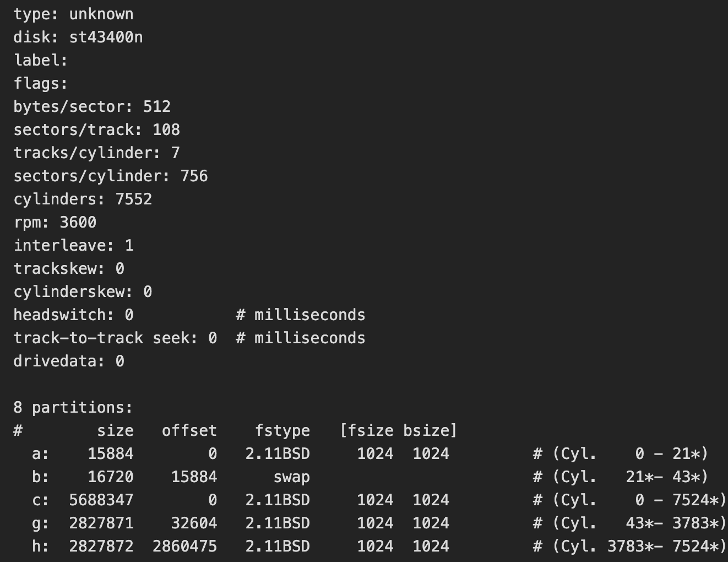The width and height of the screenshot is (728, 562).
Task: Click the sectors/cylinder value 756
Action: pos(194,176)
